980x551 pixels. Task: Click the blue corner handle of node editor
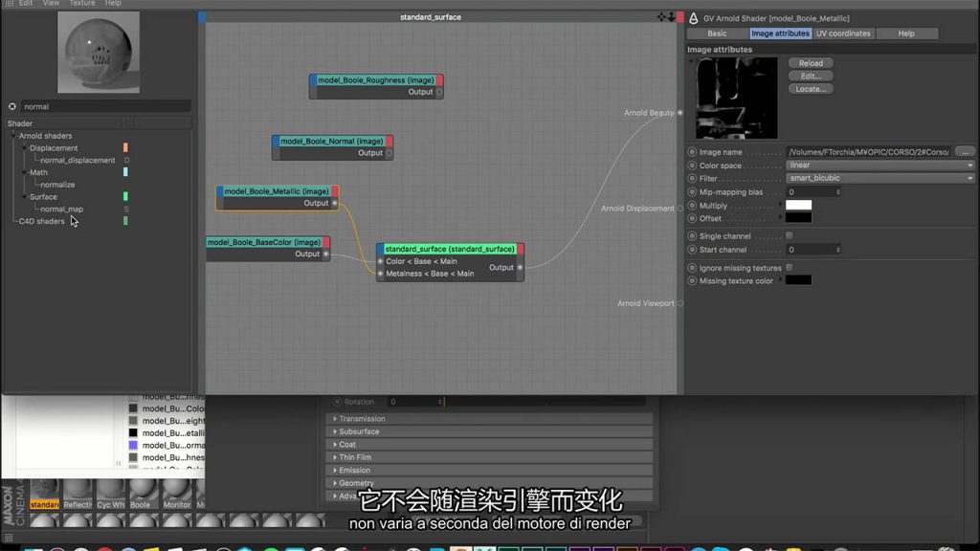(x=202, y=17)
